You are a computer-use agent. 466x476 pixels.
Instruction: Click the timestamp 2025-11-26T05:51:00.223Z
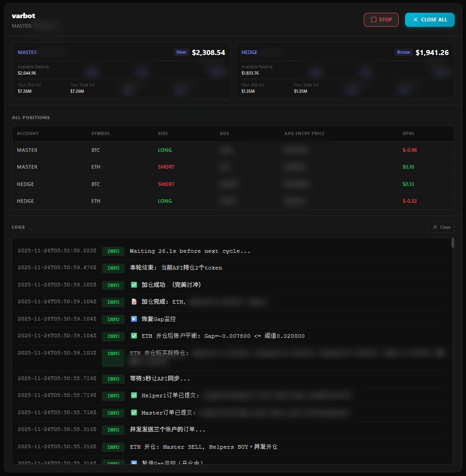[57, 251]
